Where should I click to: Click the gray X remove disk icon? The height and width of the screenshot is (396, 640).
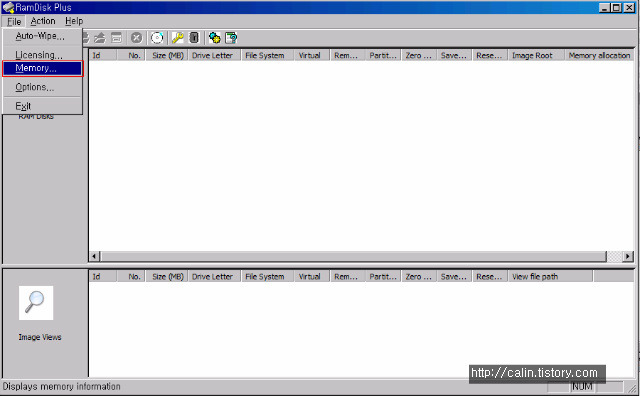pyautogui.click(x=136, y=38)
